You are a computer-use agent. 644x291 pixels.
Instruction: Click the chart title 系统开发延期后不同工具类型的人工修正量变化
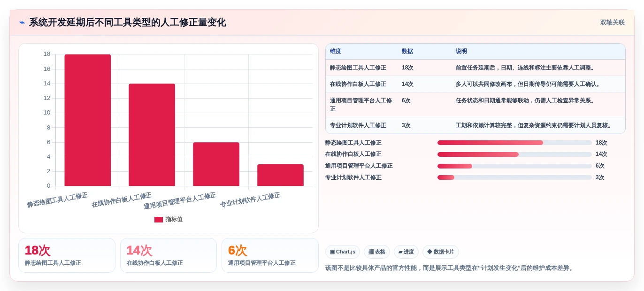pos(128,23)
